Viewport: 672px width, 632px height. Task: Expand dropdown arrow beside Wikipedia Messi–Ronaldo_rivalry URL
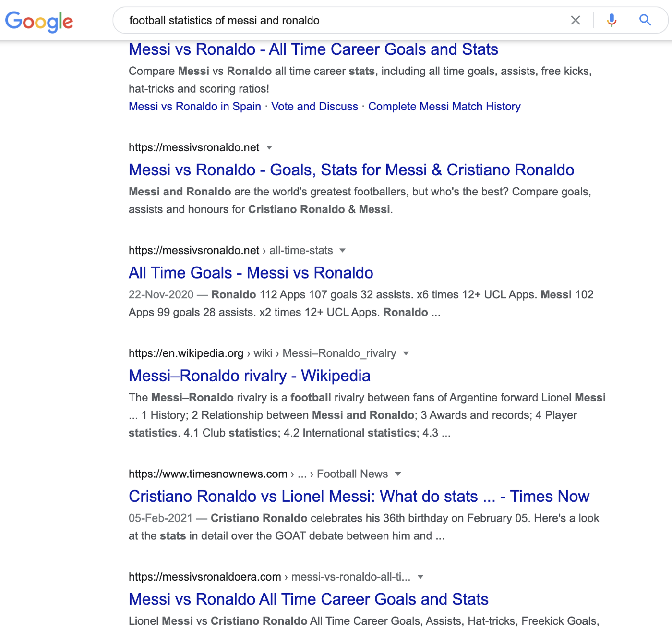[406, 353]
